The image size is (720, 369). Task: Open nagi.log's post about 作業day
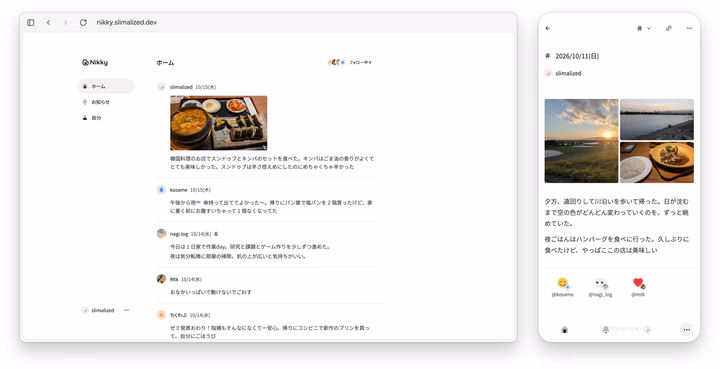(250, 252)
